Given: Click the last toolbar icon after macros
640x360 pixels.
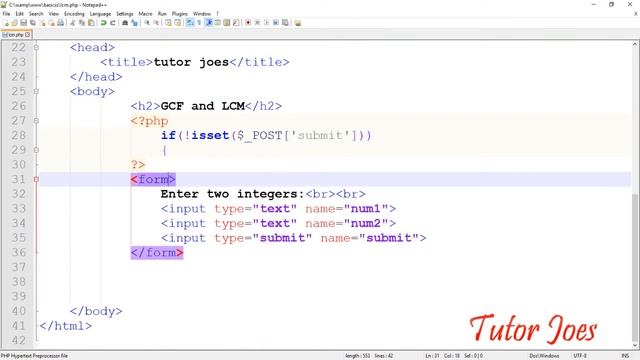Looking at the screenshot, I should click(297, 23).
